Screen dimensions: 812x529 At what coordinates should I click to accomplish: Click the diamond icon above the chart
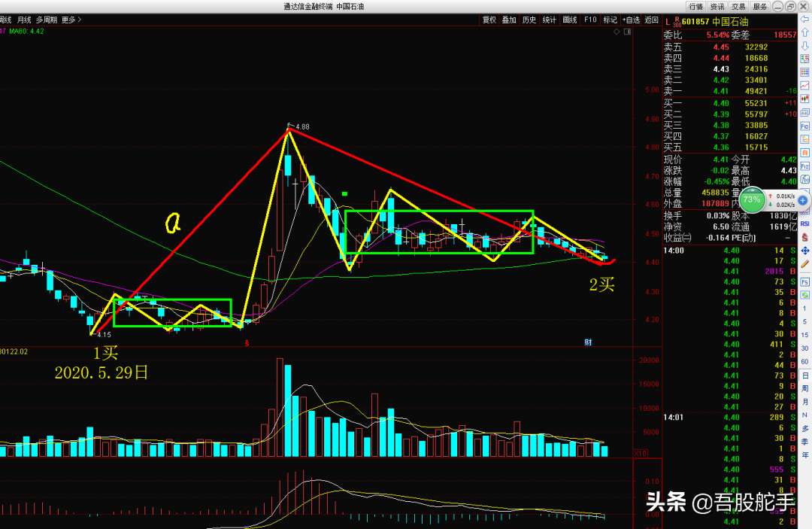tap(617, 32)
